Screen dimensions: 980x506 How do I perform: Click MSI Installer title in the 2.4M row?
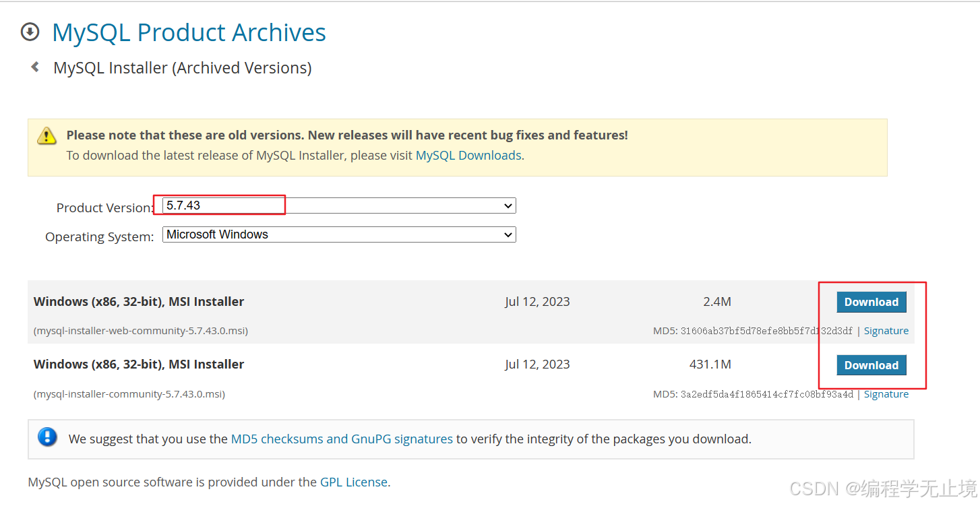coord(139,302)
